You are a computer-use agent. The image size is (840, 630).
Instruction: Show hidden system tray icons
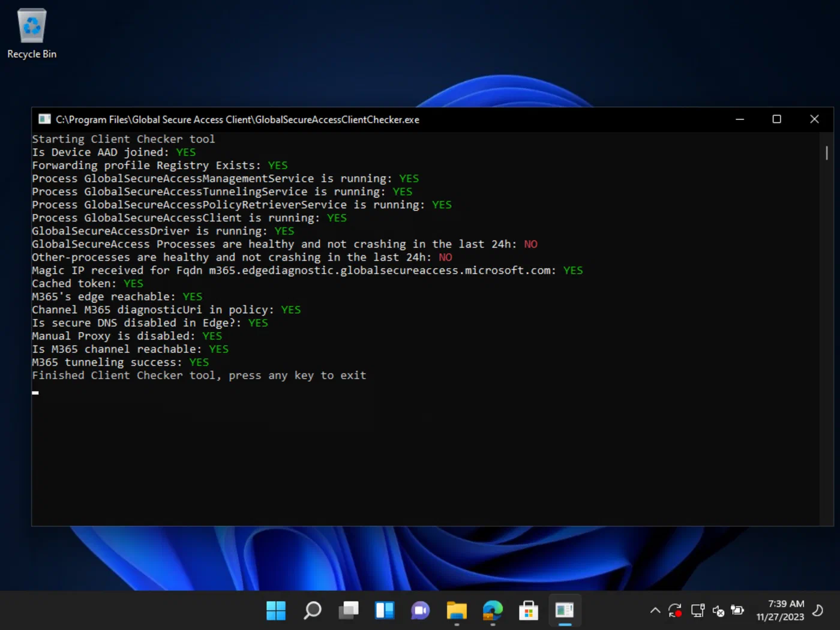tap(655, 611)
